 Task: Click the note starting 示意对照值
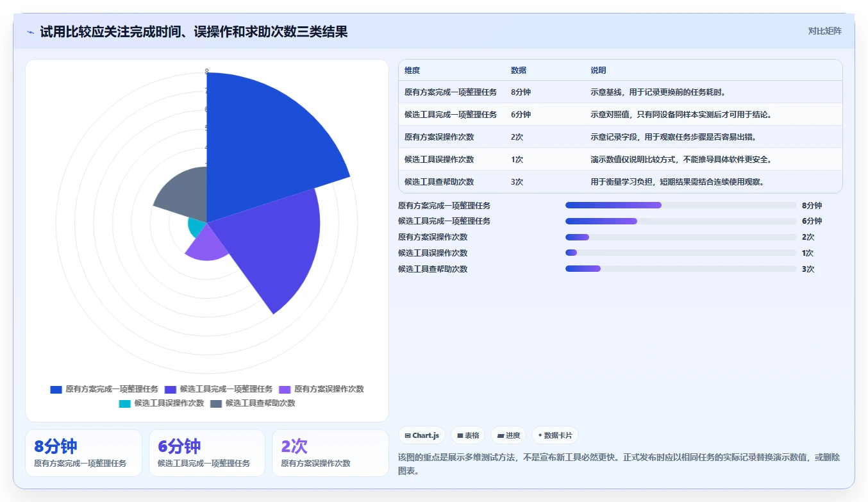pyautogui.click(x=681, y=115)
